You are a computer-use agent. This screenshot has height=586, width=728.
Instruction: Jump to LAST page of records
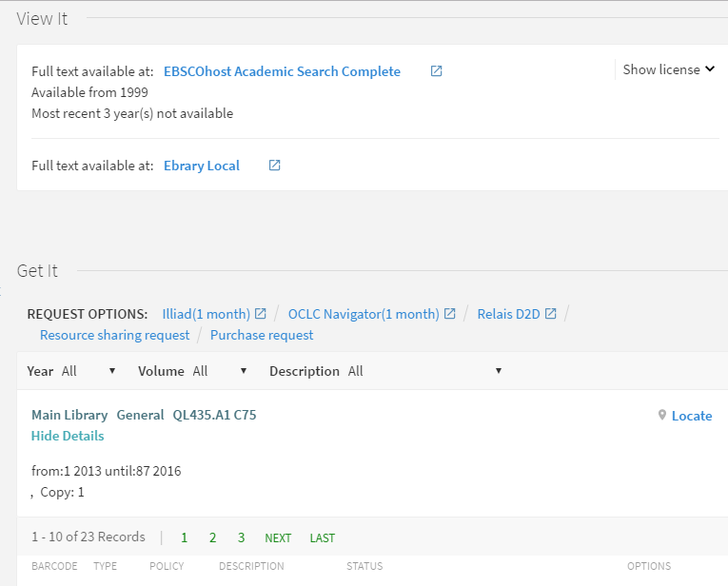coord(322,538)
